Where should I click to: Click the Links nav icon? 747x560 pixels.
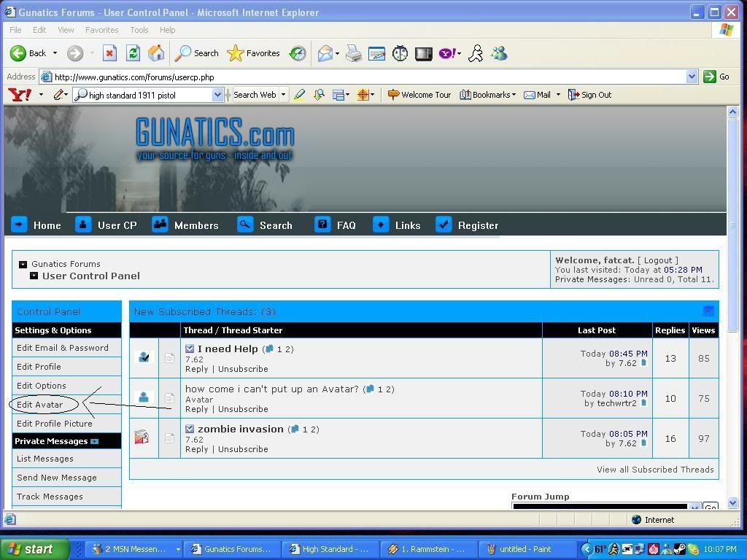point(381,225)
